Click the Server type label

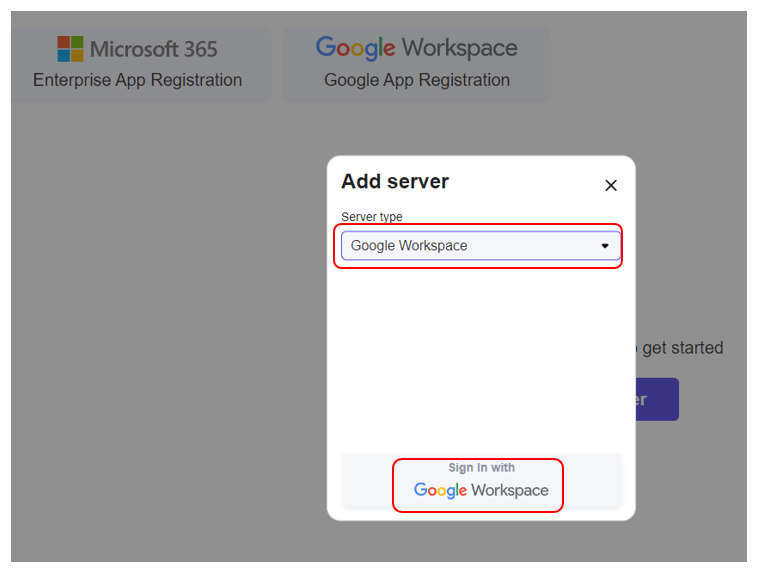(x=372, y=216)
